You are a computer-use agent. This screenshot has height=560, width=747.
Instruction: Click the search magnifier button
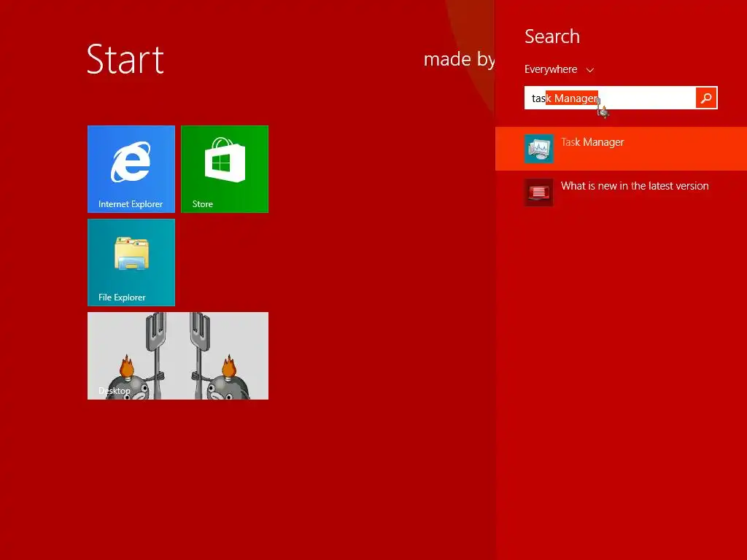point(706,98)
